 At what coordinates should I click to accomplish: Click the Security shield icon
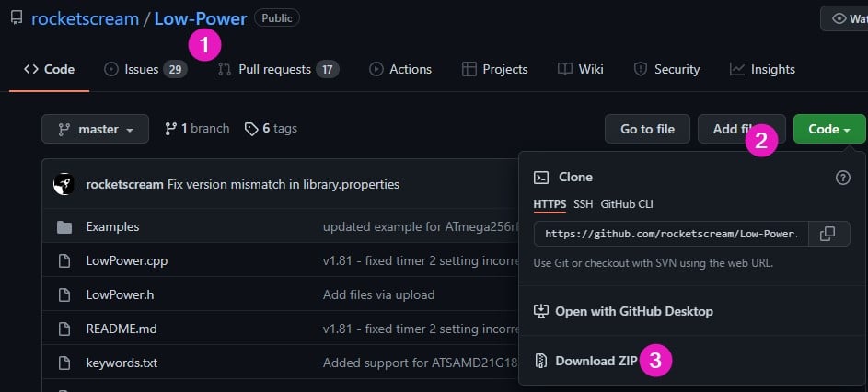pyautogui.click(x=641, y=69)
